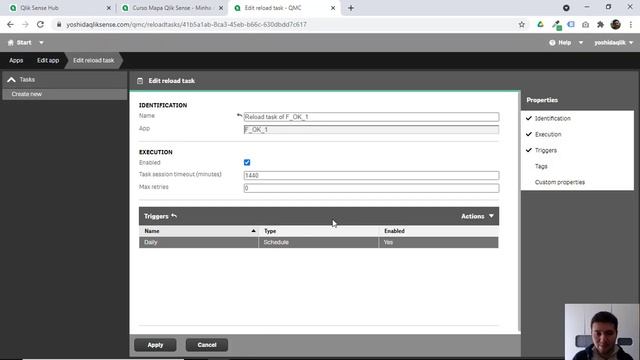Click the Start home icon
Viewport: 640px width, 360px height.
pyautogui.click(x=11, y=42)
